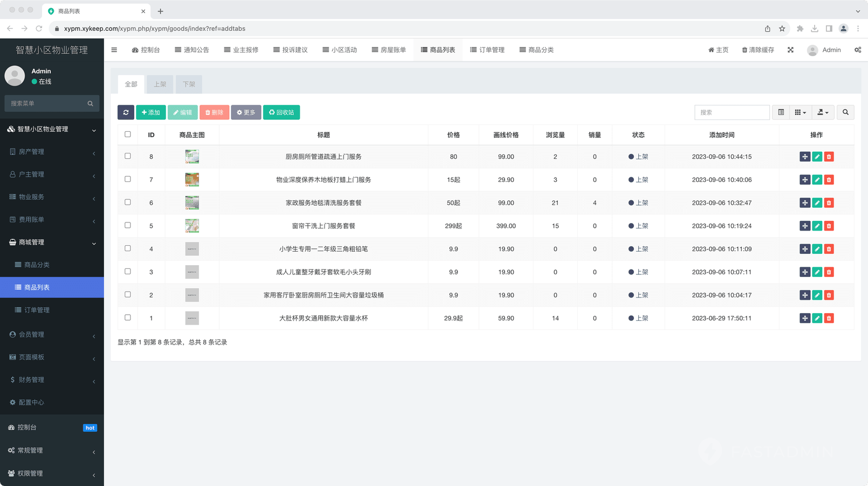Click the table search input field
The image size is (868, 486).
[732, 112]
